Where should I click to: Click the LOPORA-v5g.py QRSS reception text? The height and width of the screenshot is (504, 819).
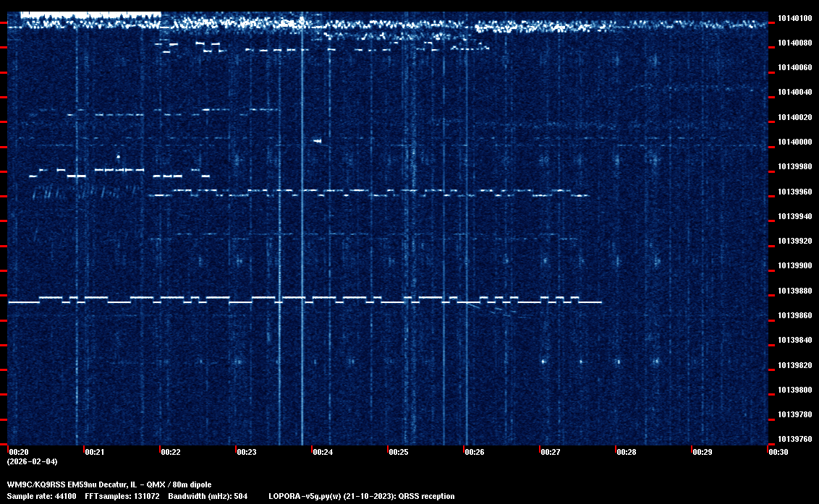(361, 496)
